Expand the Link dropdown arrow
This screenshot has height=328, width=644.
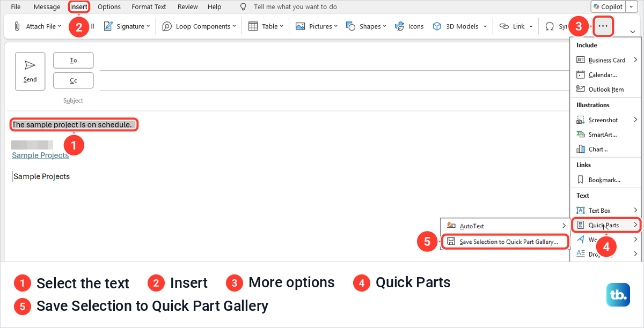coord(531,26)
